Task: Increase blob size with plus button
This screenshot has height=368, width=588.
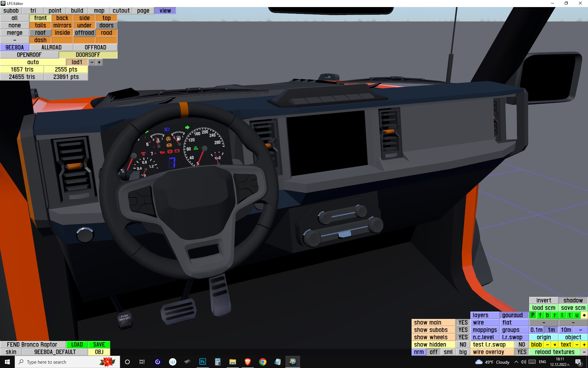Action: (x=555, y=344)
